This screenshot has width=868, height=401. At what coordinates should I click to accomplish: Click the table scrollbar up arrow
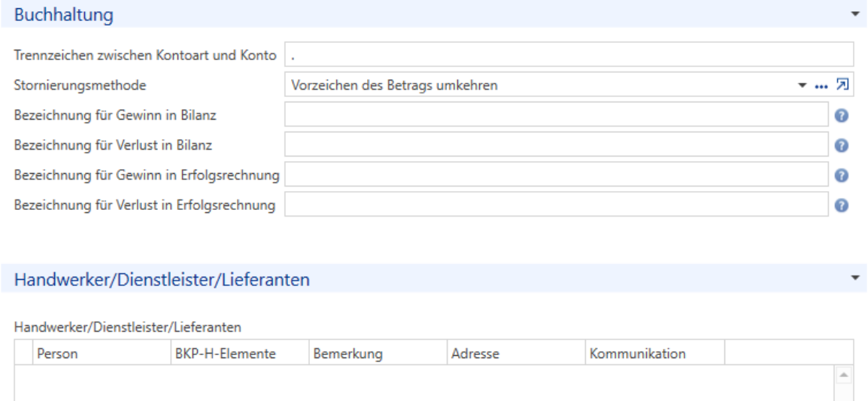click(844, 375)
